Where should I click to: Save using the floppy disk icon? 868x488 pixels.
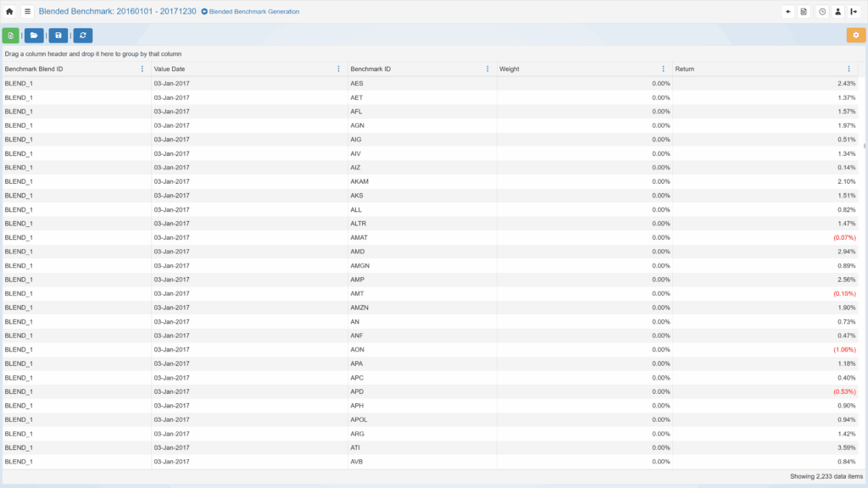click(58, 36)
